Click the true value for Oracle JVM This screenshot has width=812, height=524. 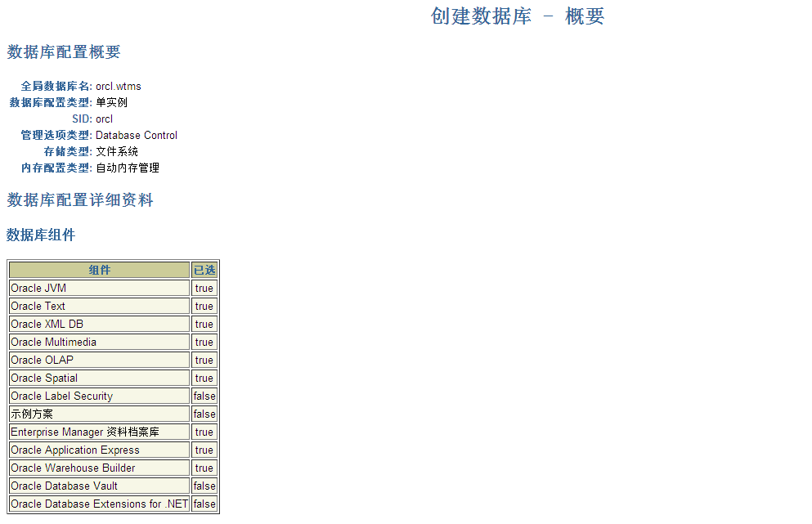coord(204,288)
